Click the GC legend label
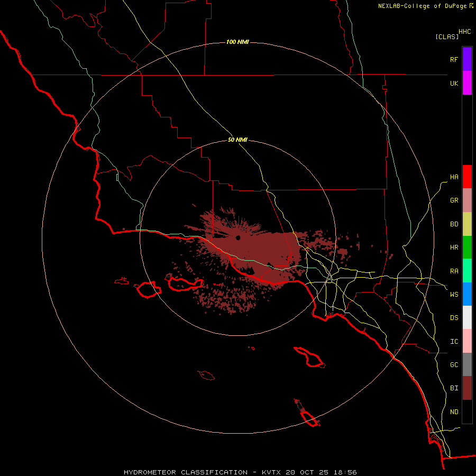 [x=454, y=365]
